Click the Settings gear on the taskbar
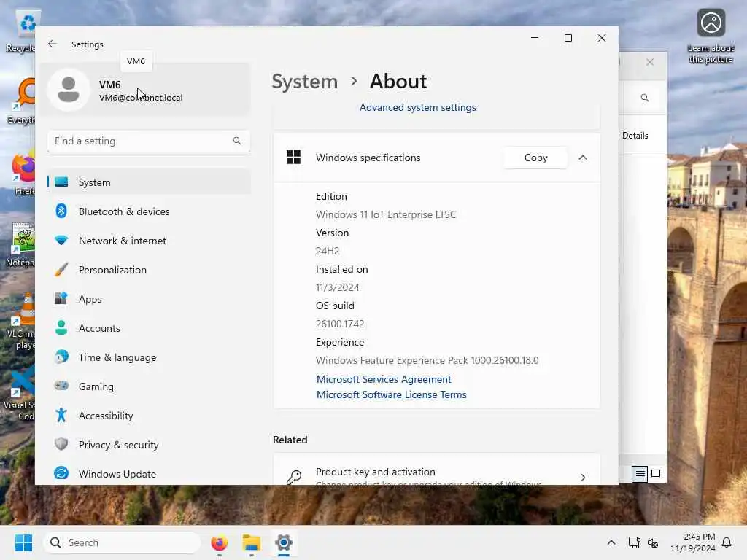The width and height of the screenshot is (747, 560). coord(284,542)
